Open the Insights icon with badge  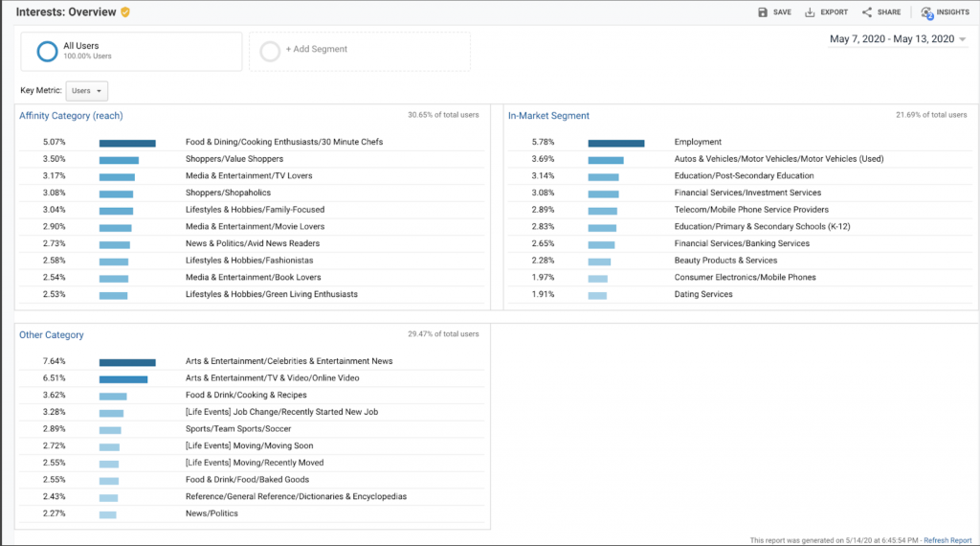click(926, 12)
